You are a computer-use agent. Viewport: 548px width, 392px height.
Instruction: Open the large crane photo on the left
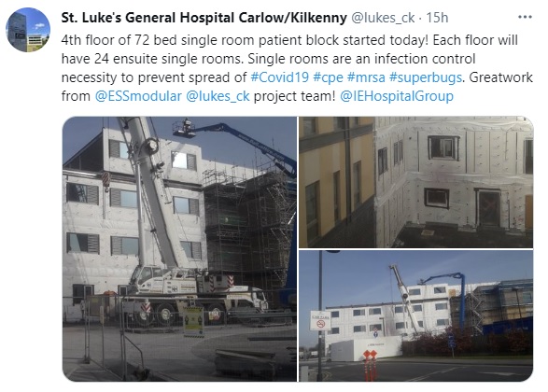click(179, 249)
